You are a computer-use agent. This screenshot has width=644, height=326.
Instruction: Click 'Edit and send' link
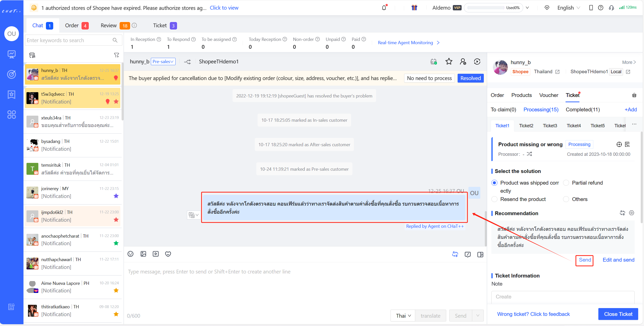[x=618, y=260]
